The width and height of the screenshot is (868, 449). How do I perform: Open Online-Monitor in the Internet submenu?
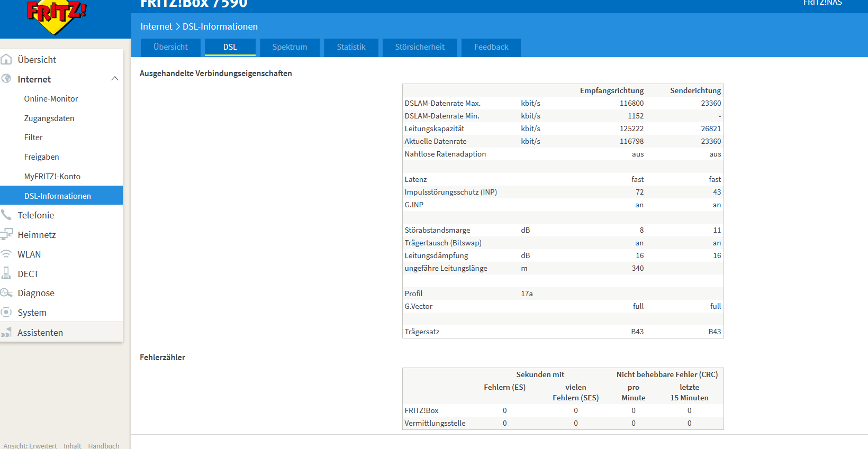click(x=51, y=98)
